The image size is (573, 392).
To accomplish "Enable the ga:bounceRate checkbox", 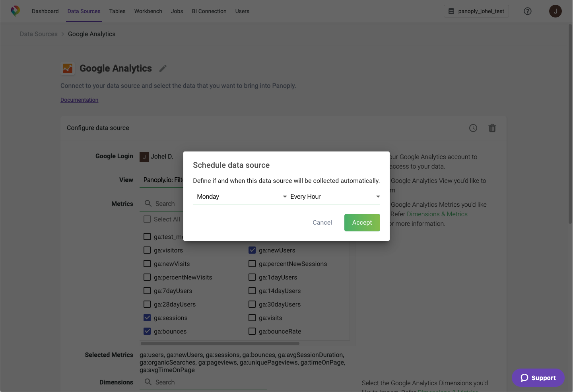I will pyautogui.click(x=252, y=331).
